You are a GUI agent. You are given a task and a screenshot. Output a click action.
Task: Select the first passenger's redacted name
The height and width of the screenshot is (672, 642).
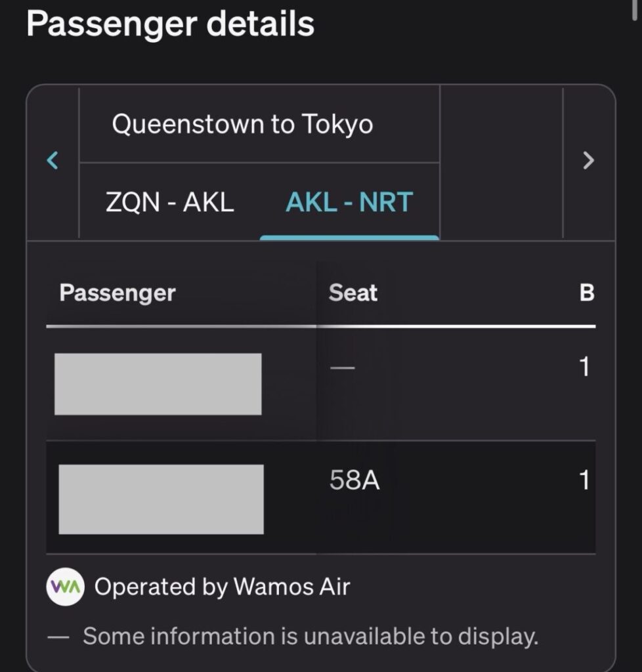(x=158, y=384)
